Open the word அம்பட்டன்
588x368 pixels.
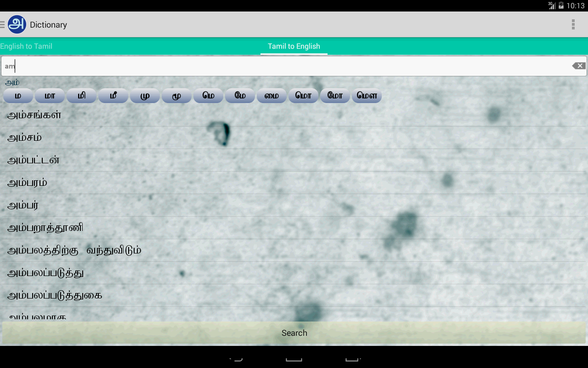point(294,160)
